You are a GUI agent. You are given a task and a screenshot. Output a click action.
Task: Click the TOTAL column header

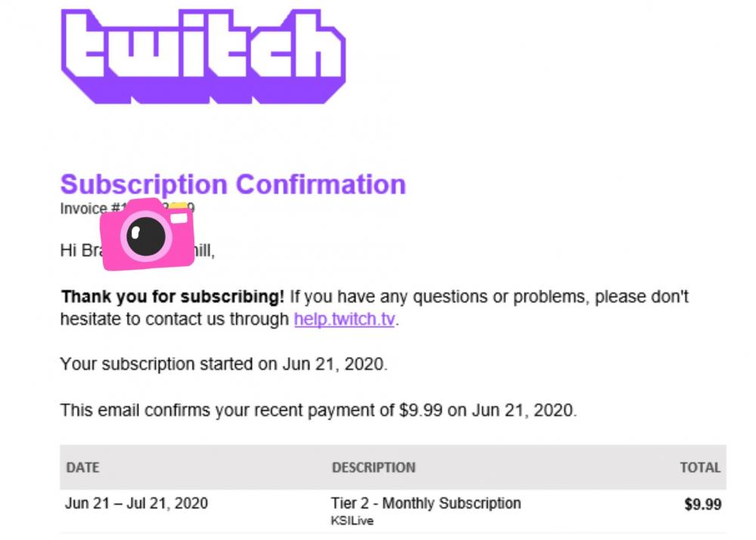(x=700, y=467)
